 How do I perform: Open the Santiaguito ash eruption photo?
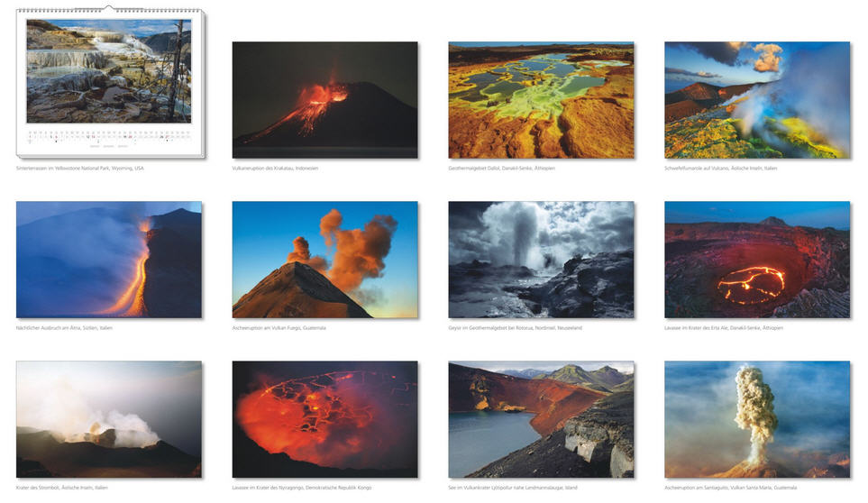(757, 419)
